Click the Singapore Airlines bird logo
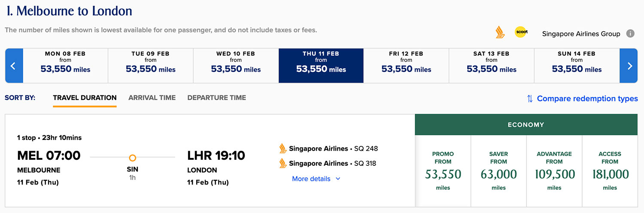644x213 pixels. (500, 33)
